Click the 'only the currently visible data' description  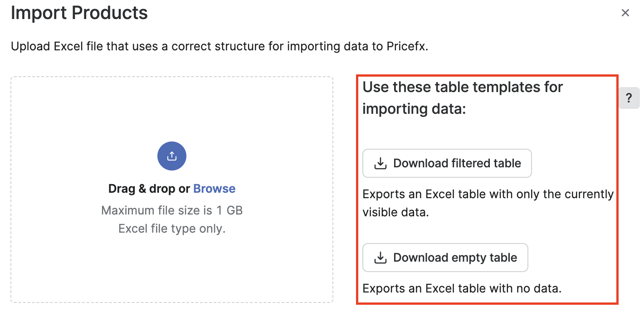[x=488, y=203]
